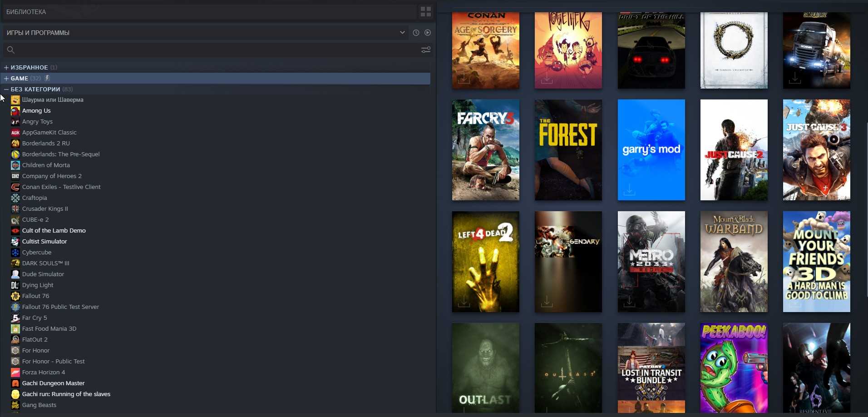
Task: Select FlatOut 2 in the list
Action: (x=35, y=340)
